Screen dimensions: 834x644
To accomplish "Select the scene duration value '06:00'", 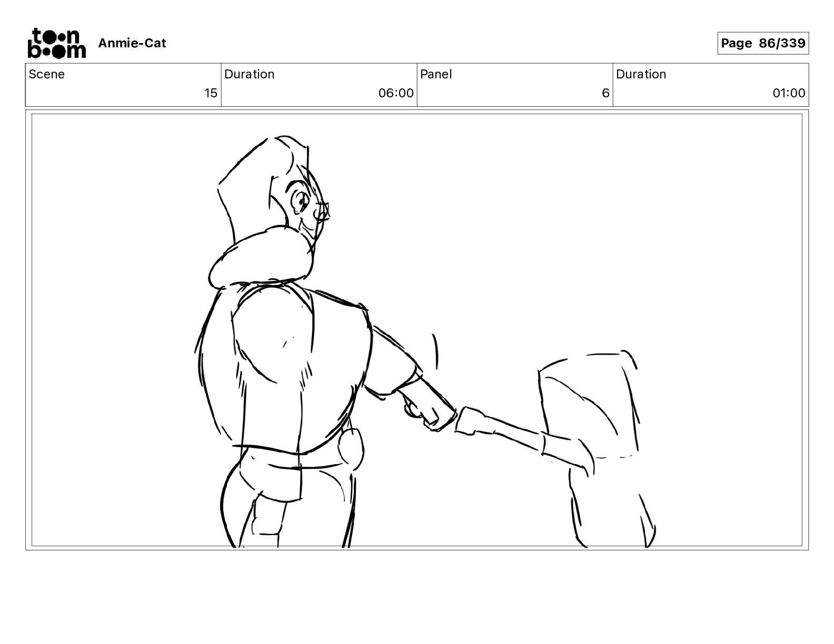I will [x=396, y=93].
